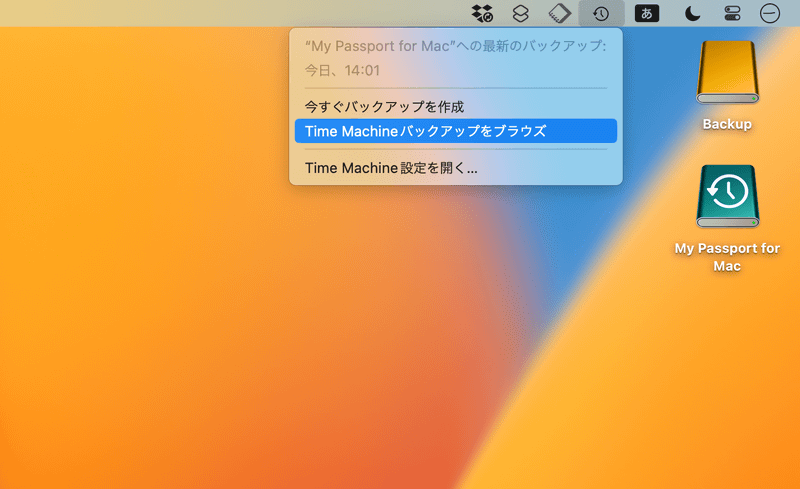Click the 今日、14:01 backup time text
Screen dimensions: 800x489
click(342, 70)
